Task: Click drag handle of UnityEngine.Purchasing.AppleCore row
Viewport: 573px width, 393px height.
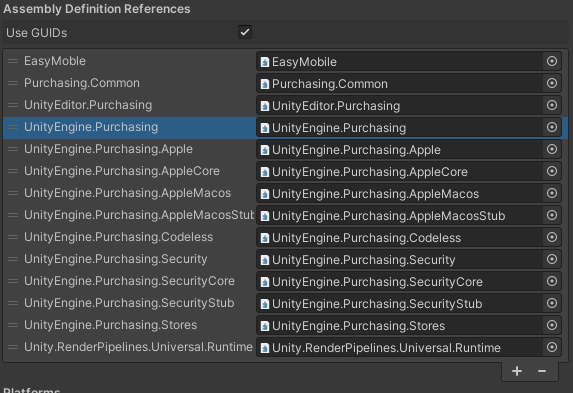Action: [13, 171]
